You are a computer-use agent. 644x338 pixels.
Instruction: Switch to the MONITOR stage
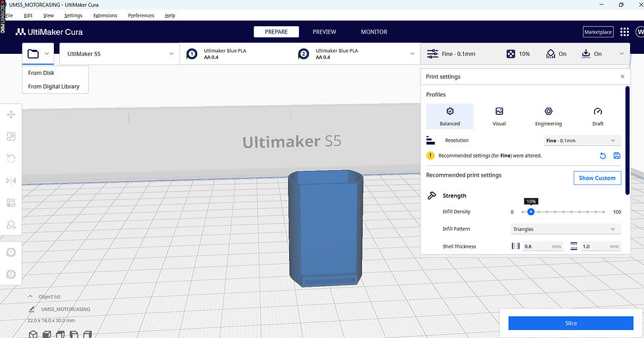pyautogui.click(x=374, y=32)
